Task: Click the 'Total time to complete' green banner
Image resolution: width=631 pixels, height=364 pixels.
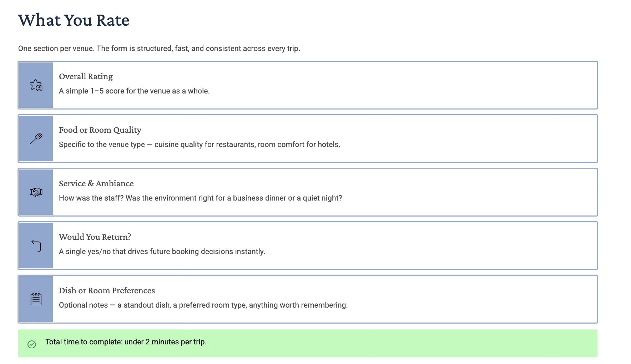Action: click(308, 343)
